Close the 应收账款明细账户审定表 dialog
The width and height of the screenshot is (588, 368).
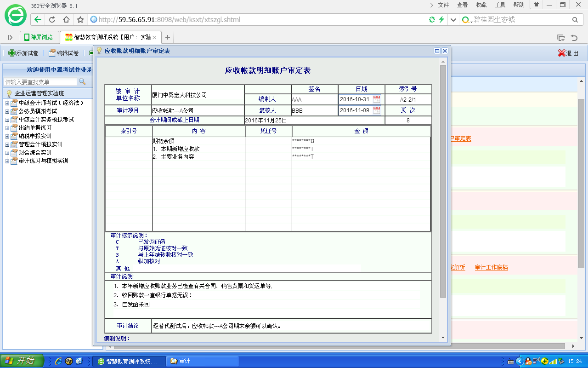(x=445, y=51)
